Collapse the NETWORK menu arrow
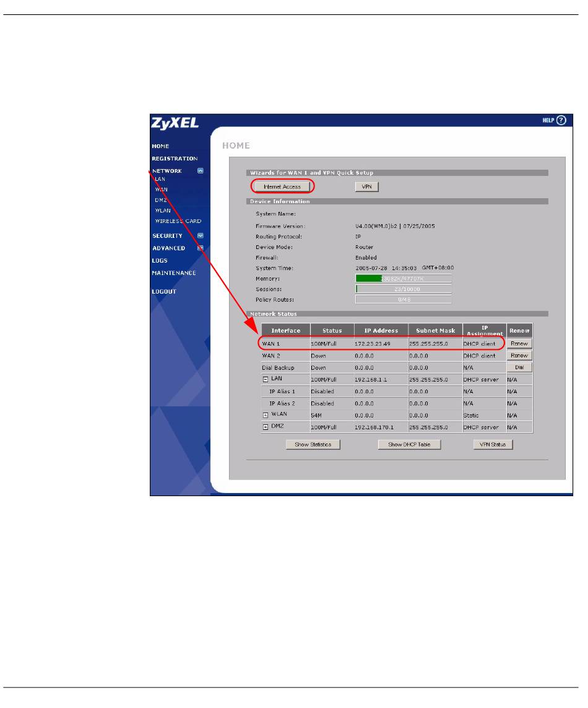This screenshot has width=588, height=708. [x=201, y=171]
